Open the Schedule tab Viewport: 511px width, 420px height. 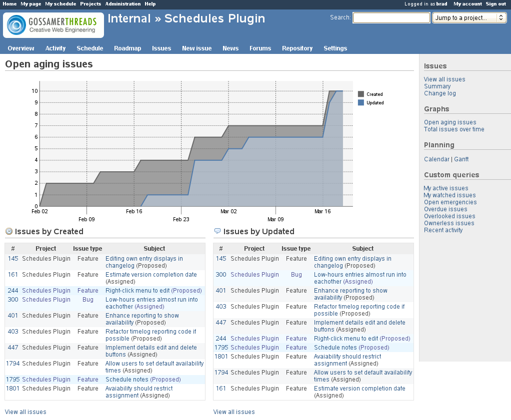click(x=90, y=48)
